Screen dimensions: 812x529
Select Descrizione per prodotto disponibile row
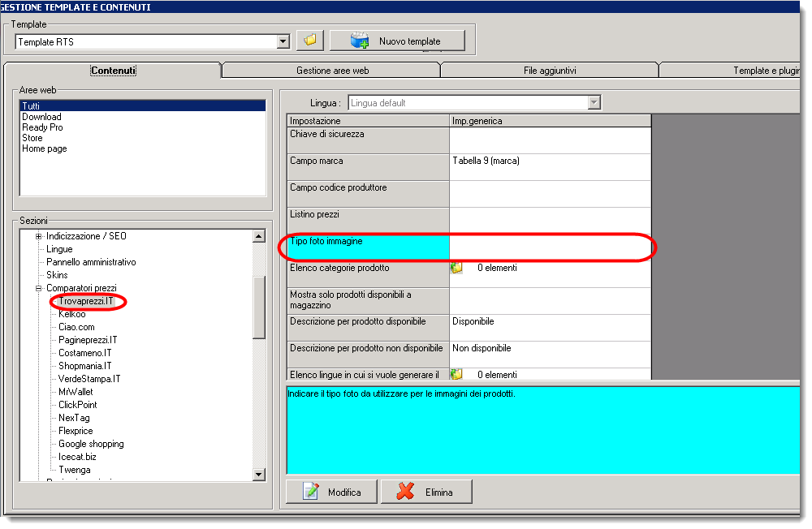coord(469,328)
